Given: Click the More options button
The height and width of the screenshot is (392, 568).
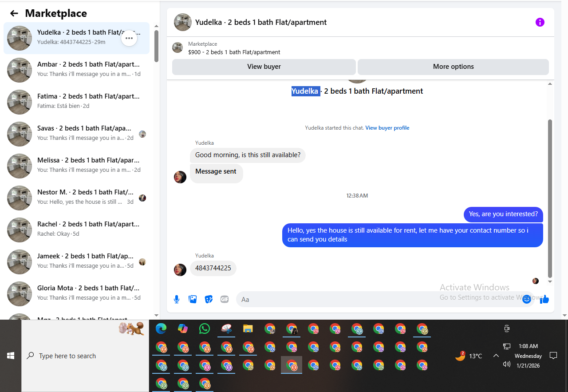Looking at the screenshot, I should pos(454,67).
